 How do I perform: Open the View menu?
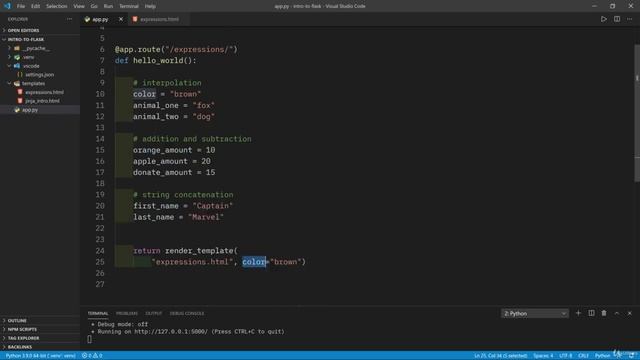(79, 6)
